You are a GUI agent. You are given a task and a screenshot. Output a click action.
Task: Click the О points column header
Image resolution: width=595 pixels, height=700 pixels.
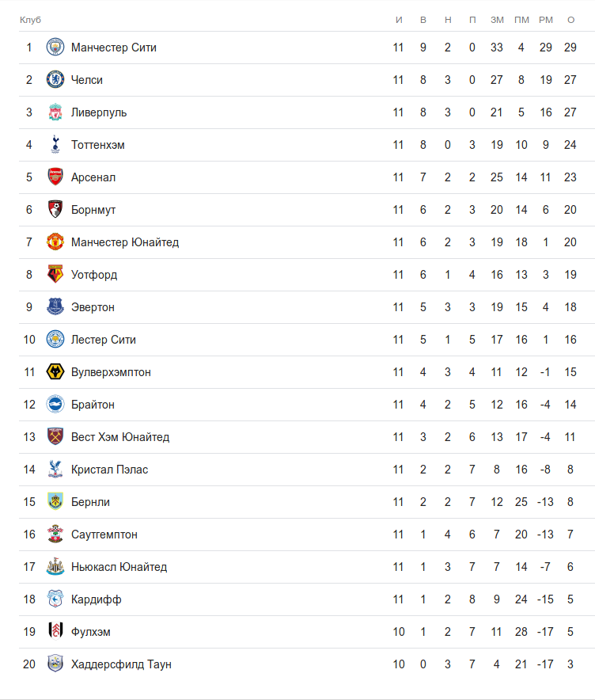pyautogui.click(x=570, y=19)
